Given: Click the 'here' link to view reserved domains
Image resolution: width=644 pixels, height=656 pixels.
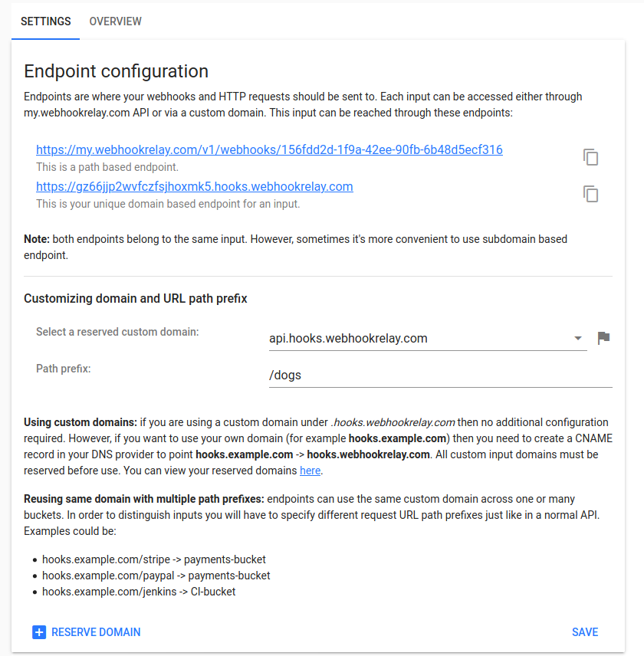Looking at the screenshot, I should click(310, 470).
